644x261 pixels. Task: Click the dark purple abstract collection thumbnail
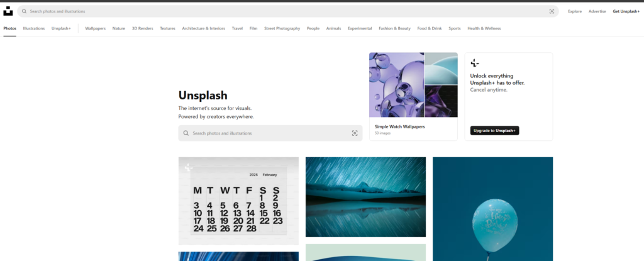(x=441, y=101)
